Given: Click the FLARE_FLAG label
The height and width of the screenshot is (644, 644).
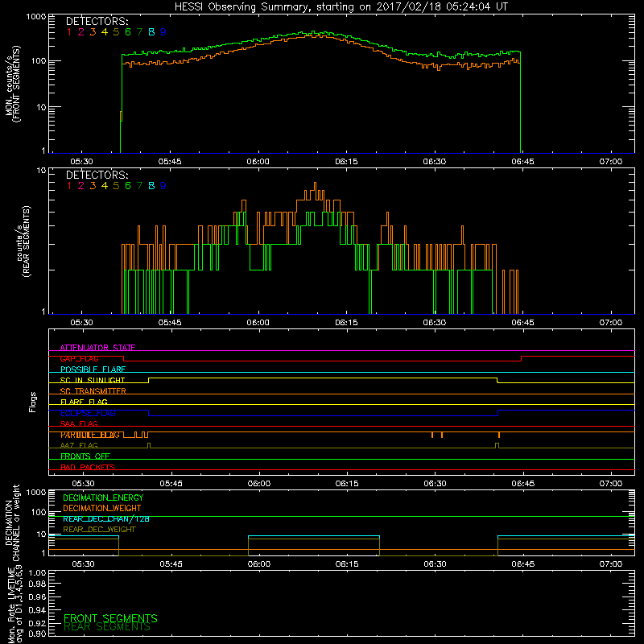Looking at the screenshot, I should pos(84,402).
